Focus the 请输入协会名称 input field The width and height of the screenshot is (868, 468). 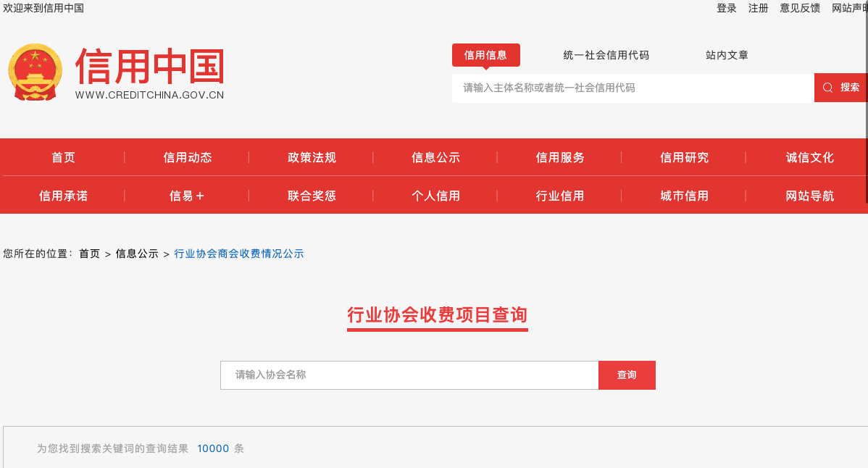[409, 375]
